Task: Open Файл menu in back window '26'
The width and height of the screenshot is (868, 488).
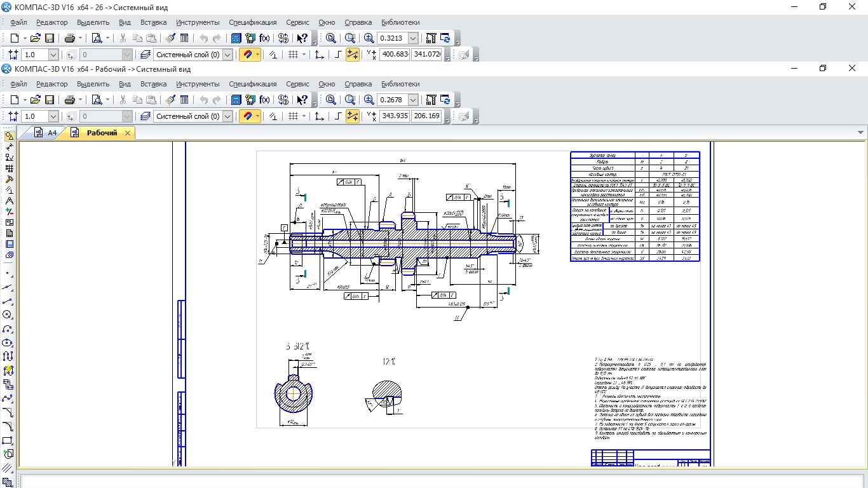Action: tap(18, 22)
